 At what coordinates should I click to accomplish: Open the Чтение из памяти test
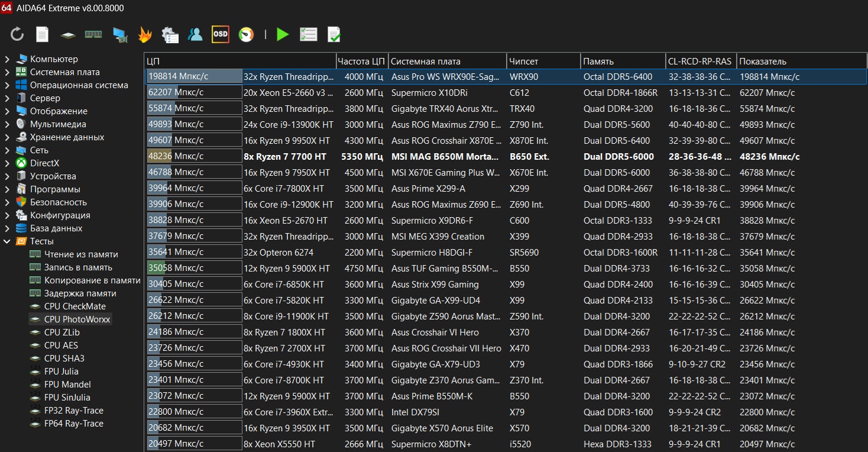[81, 254]
